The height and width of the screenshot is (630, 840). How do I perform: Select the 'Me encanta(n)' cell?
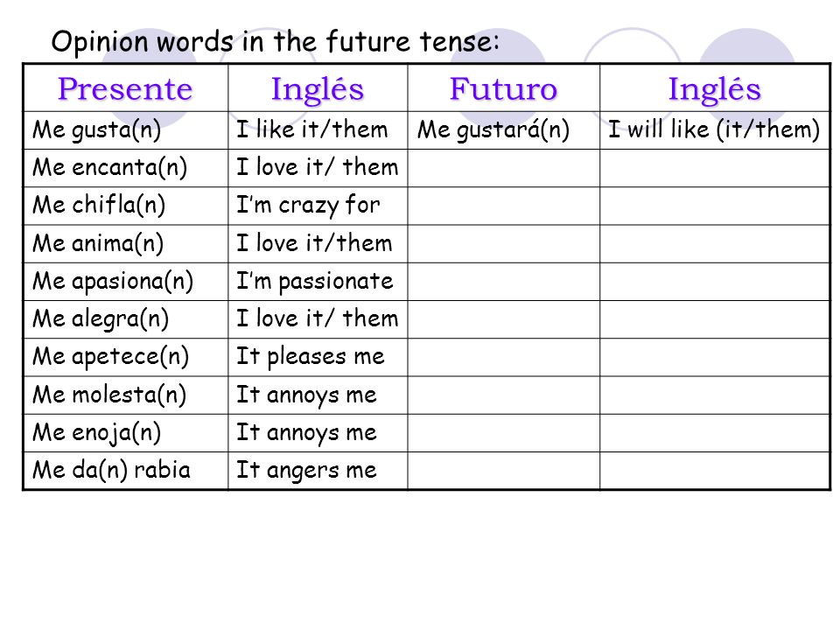coord(125,168)
